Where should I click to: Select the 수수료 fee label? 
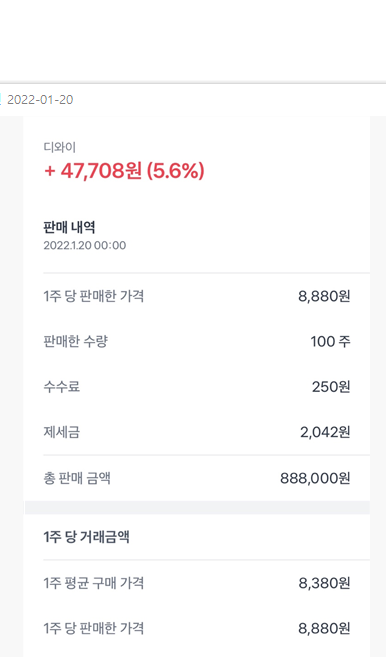point(62,386)
